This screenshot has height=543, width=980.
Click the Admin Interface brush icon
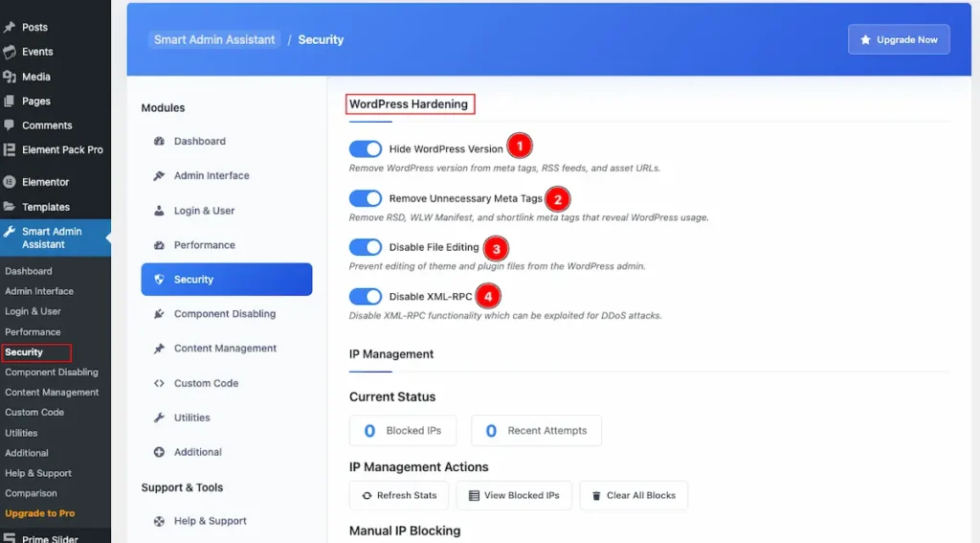tap(159, 176)
